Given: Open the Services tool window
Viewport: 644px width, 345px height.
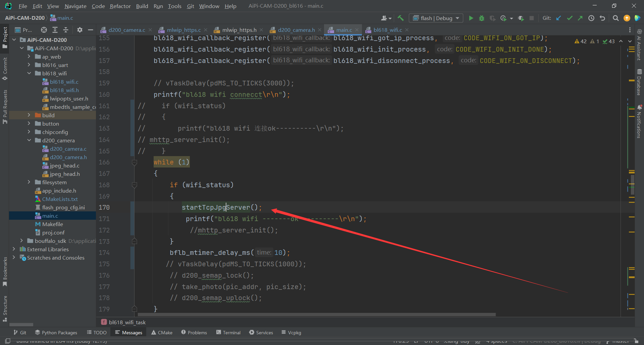Looking at the screenshot, I should tap(261, 333).
